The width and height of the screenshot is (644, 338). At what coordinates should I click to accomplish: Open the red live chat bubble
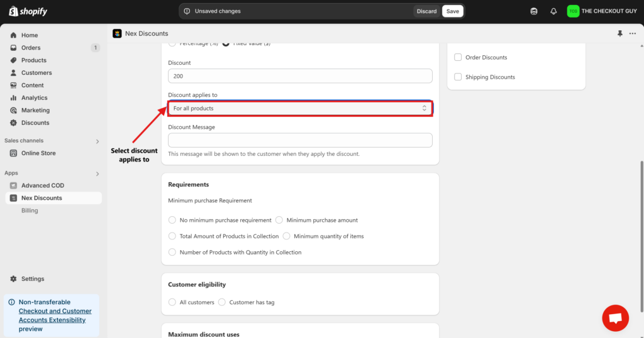615,318
